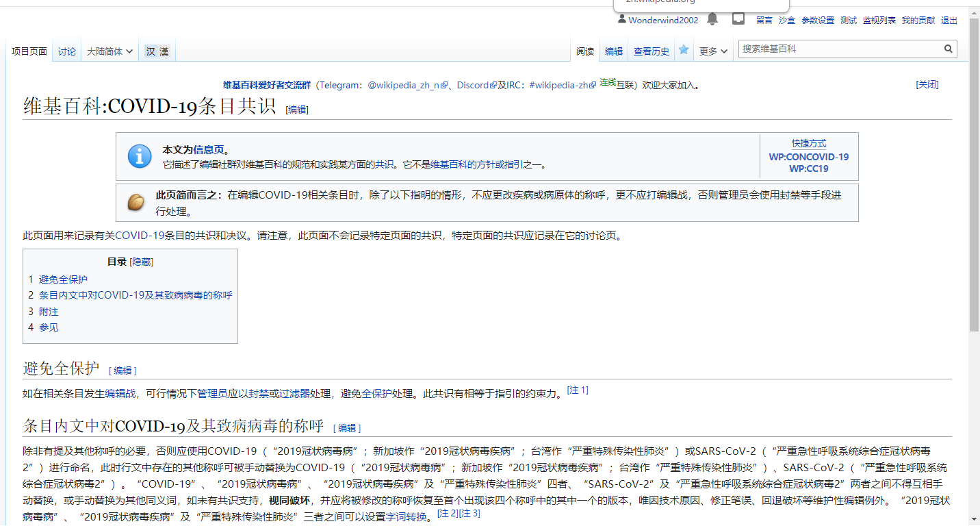Open the 字词转换 conversion link
This screenshot has height=526, width=980.
pyautogui.click(x=407, y=517)
